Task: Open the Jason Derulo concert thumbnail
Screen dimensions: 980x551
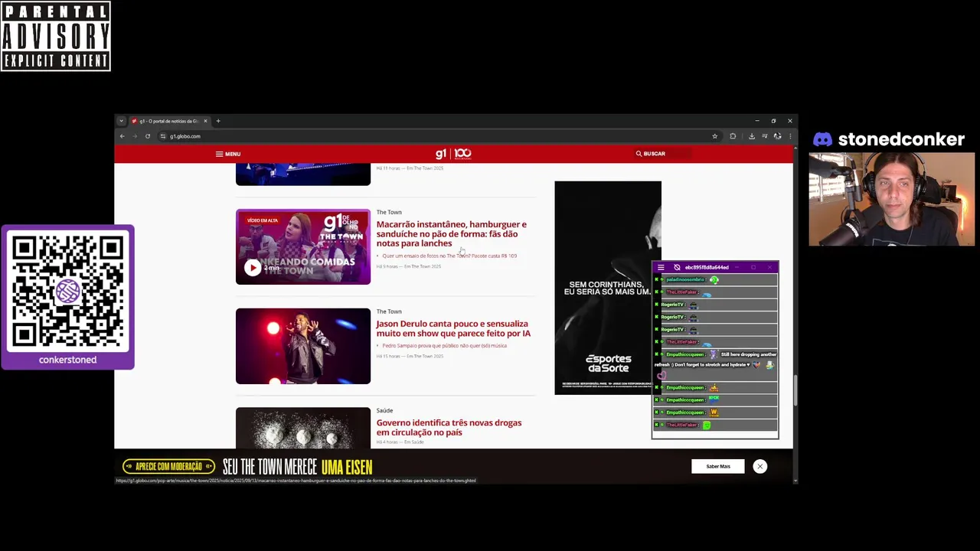Action: (303, 346)
